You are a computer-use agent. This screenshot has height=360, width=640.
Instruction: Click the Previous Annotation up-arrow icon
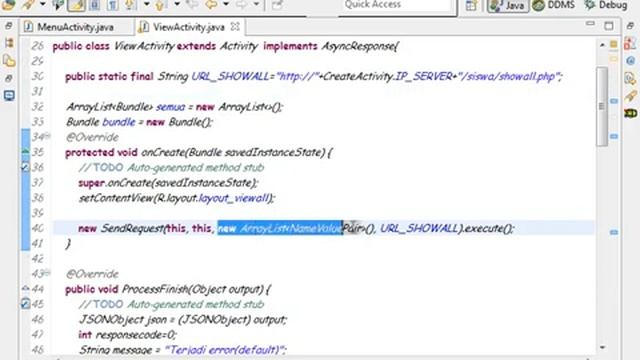pyautogui.click(x=160, y=5)
